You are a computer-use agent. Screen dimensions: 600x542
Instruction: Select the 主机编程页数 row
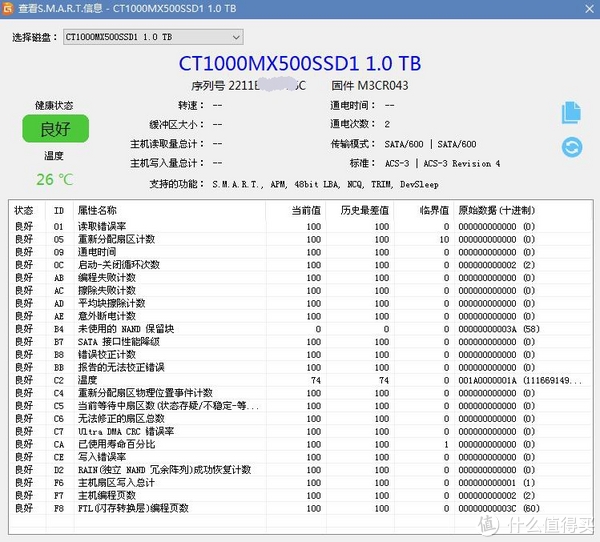[300, 496]
